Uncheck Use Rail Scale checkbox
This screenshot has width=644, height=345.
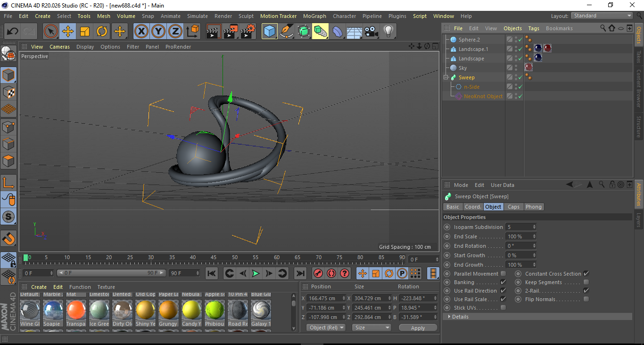(503, 299)
